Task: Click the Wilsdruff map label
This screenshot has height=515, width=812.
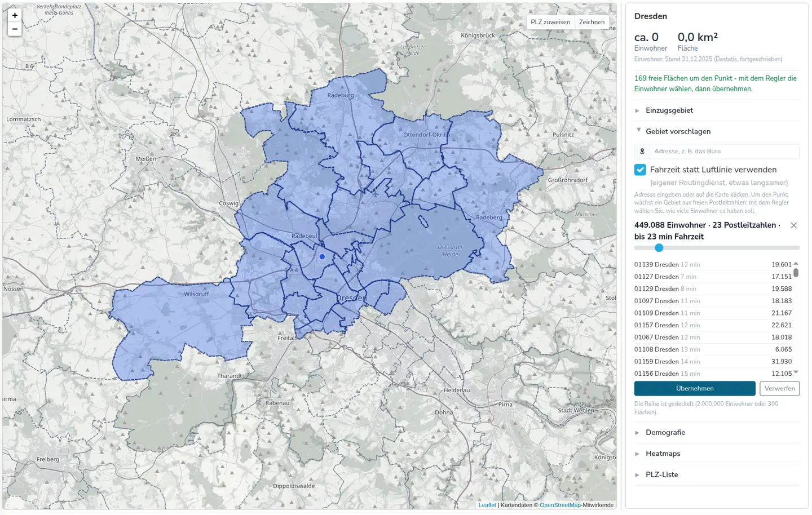Action: tap(196, 294)
